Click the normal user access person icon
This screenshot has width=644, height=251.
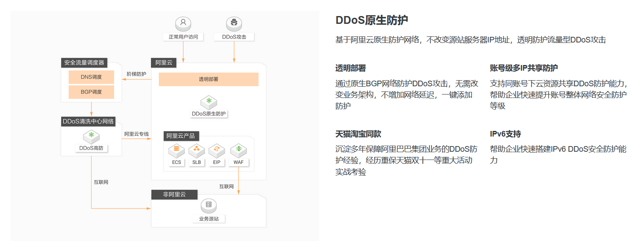[183, 23]
